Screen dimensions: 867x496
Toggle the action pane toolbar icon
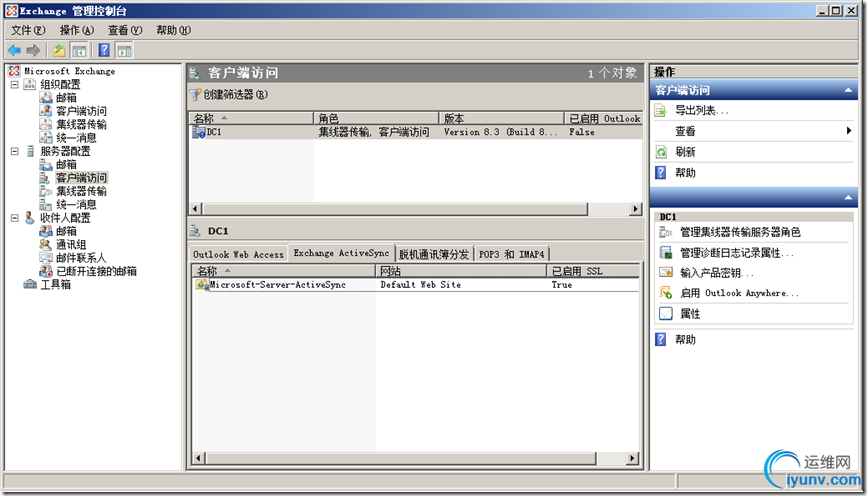pyautogui.click(x=124, y=51)
